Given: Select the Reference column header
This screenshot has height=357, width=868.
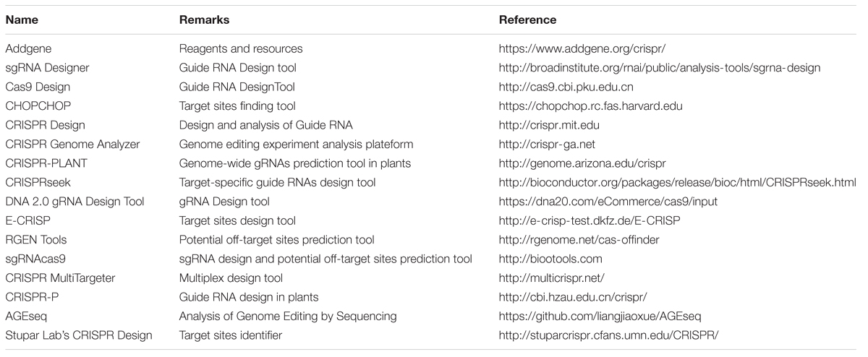Looking at the screenshot, I should tap(527, 21).
